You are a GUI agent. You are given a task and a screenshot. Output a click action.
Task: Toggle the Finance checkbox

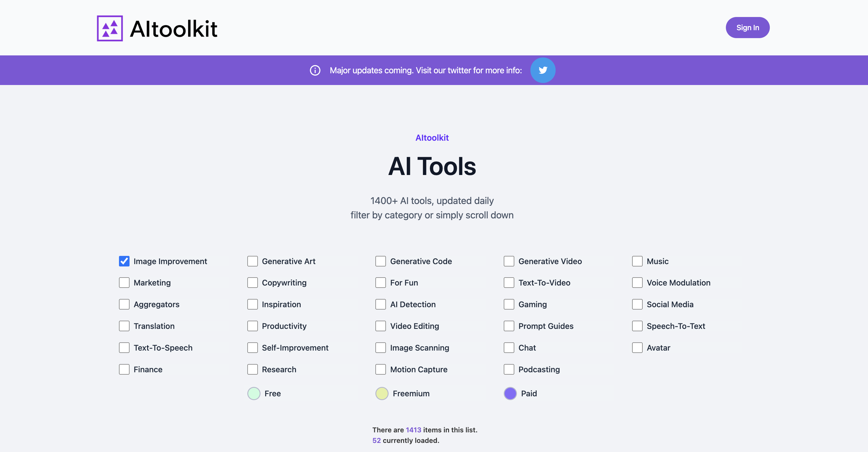tap(124, 369)
